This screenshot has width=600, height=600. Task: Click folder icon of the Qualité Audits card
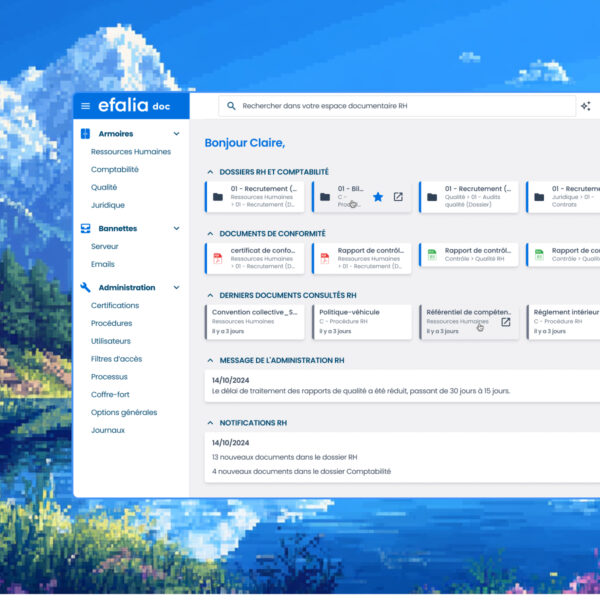(432, 197)
